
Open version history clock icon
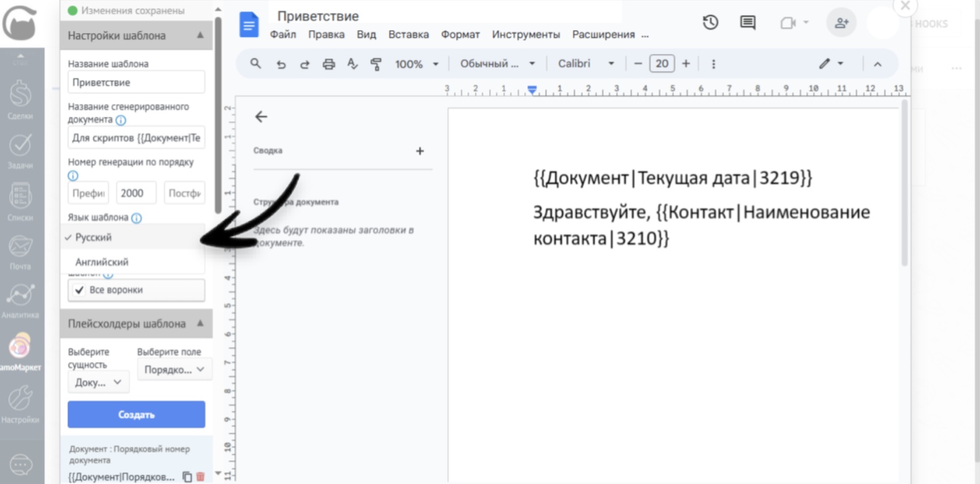click(710, 23)
